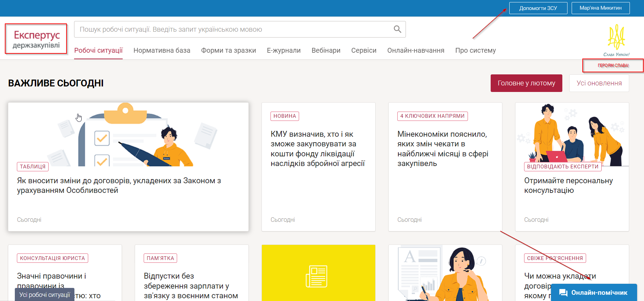644x301 pixels.
Task: Click the woman with documents illustration
Action: tap(443, 274)
